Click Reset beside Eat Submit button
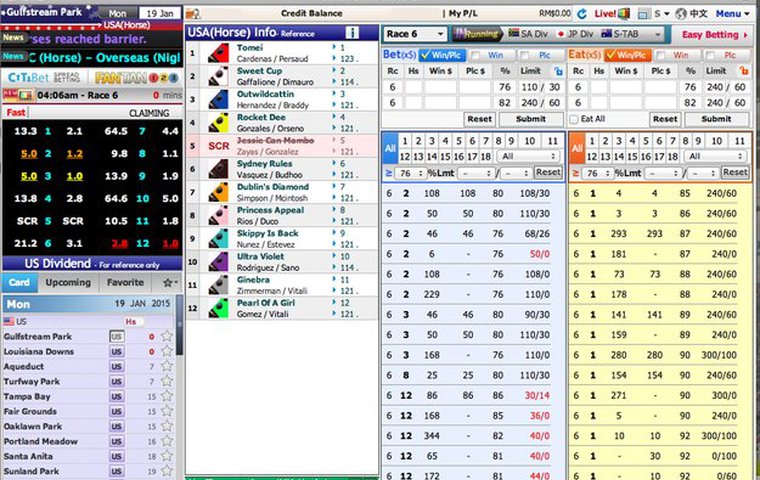This screenshot has width=760, height=480. point(665,119)
